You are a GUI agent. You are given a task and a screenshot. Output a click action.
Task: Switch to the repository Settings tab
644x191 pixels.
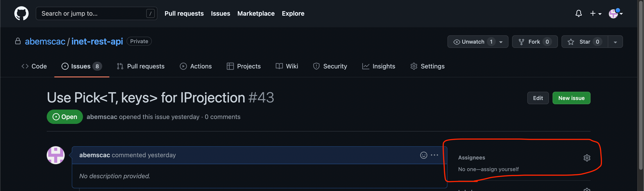pos(428,66)
